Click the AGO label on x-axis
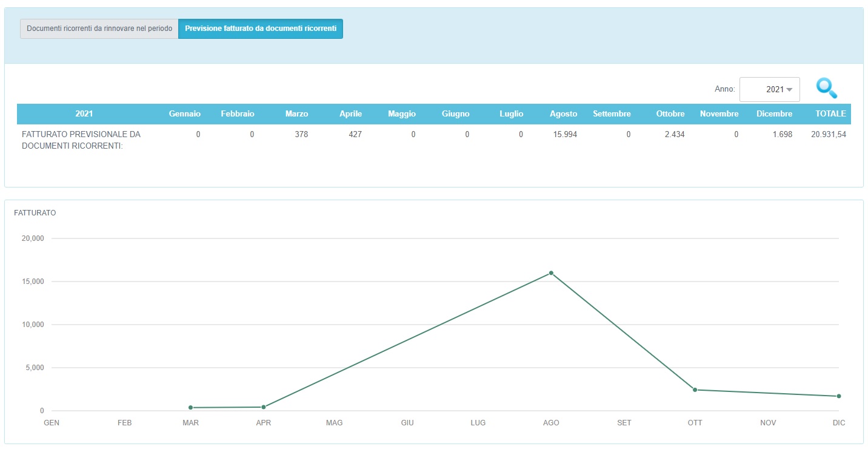 click(551, 423)
